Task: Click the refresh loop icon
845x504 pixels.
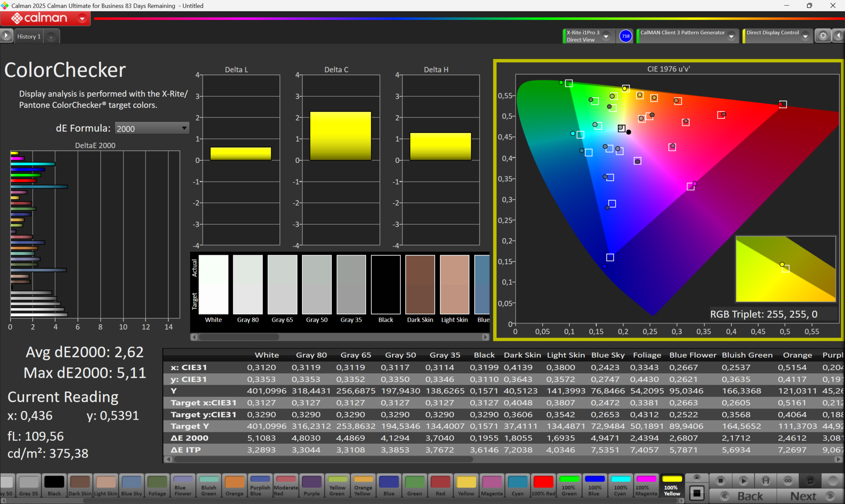Action: pos(810,481)
